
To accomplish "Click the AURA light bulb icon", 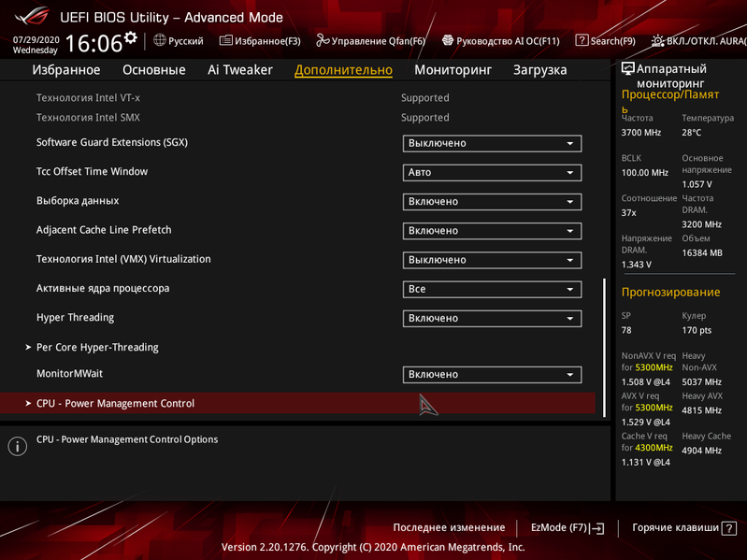I will click(657, 41).
